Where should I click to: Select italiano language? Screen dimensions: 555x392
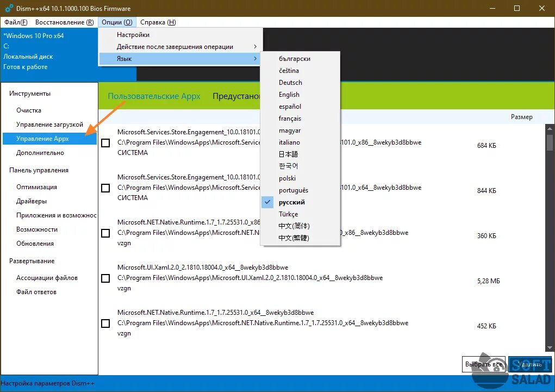(x=300, y=142)
